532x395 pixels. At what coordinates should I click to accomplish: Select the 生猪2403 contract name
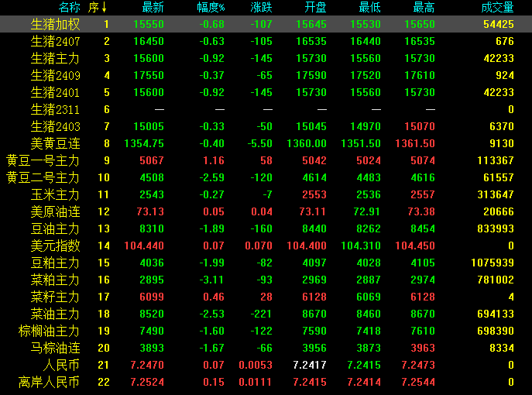[55, 126]
